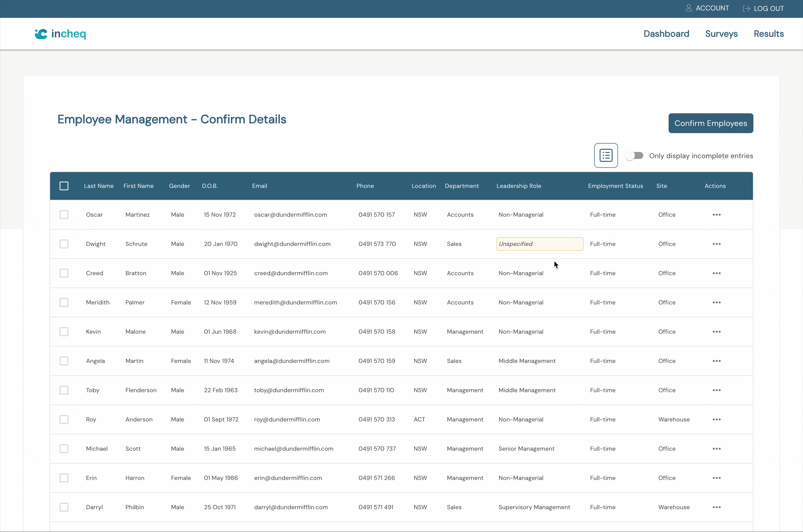Screen dimensions: 803x532
Task: Click the Employment Status column header
Action: (x=615, y=186)
